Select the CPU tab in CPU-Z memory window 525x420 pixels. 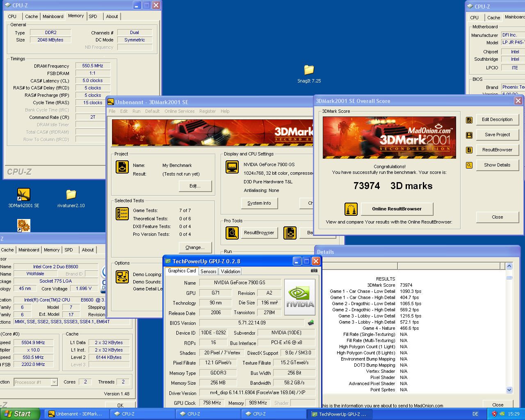(x=12, y=16)
